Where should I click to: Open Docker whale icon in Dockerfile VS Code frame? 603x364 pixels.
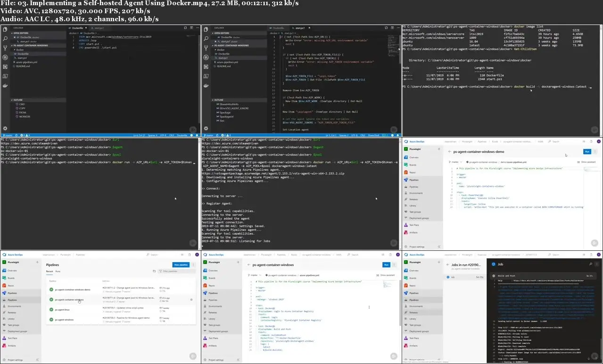pyautogui.click(x=5, y=86)
